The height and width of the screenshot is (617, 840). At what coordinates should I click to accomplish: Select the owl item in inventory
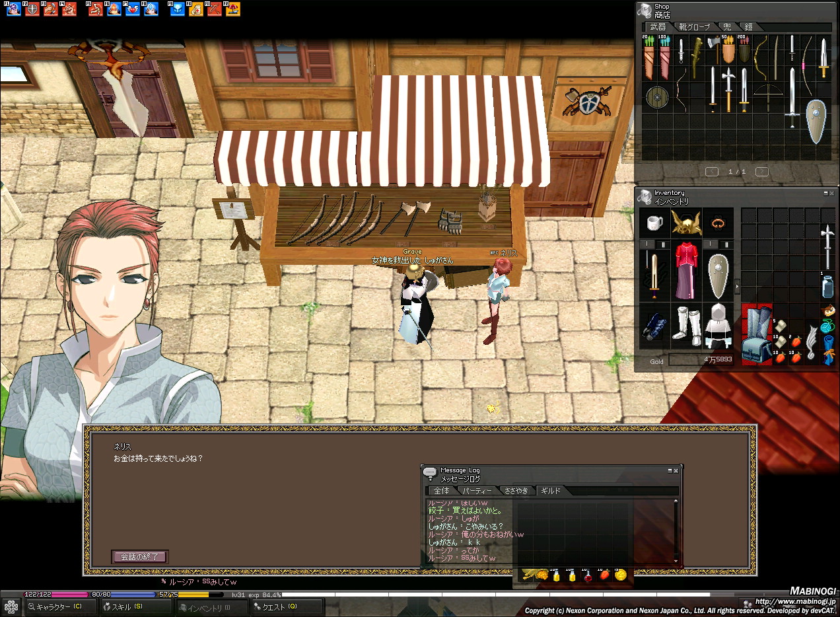click(x=829, y=310)
